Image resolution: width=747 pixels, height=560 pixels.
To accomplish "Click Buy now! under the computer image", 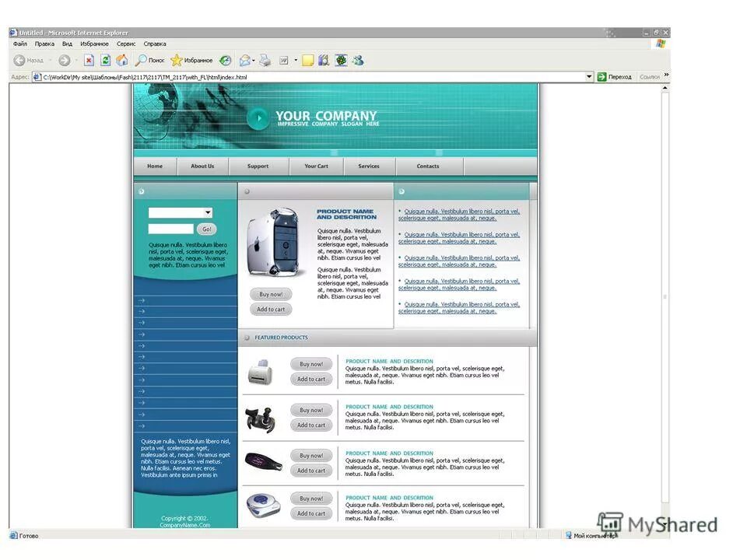I will [271, 294].
